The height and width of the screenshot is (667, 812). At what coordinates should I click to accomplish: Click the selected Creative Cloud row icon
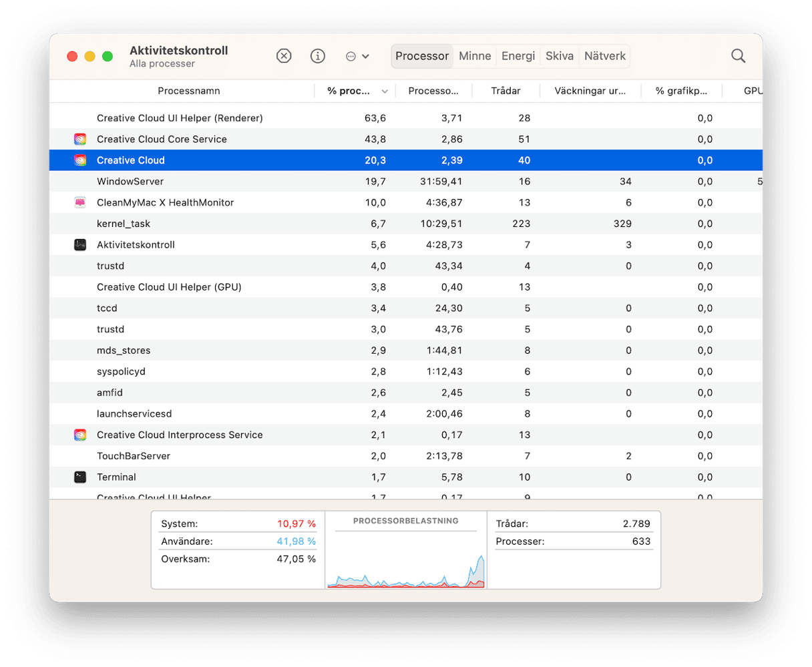[80, 160]
